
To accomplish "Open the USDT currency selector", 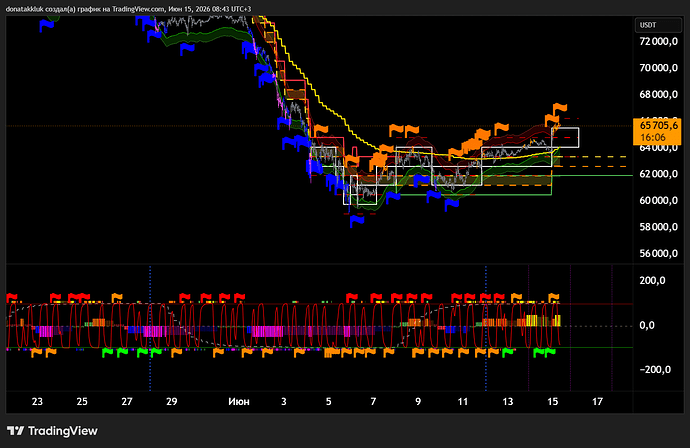I will click(x=658, y=25).
